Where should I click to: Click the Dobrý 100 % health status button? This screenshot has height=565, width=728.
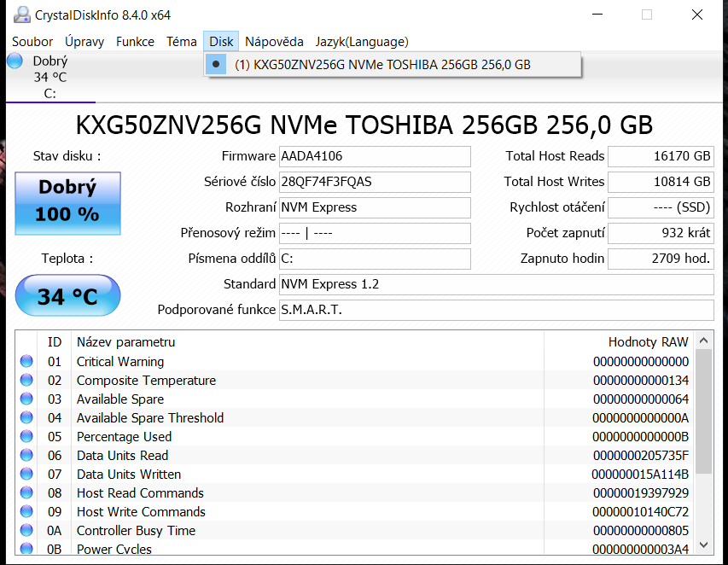tap(67, 203)
